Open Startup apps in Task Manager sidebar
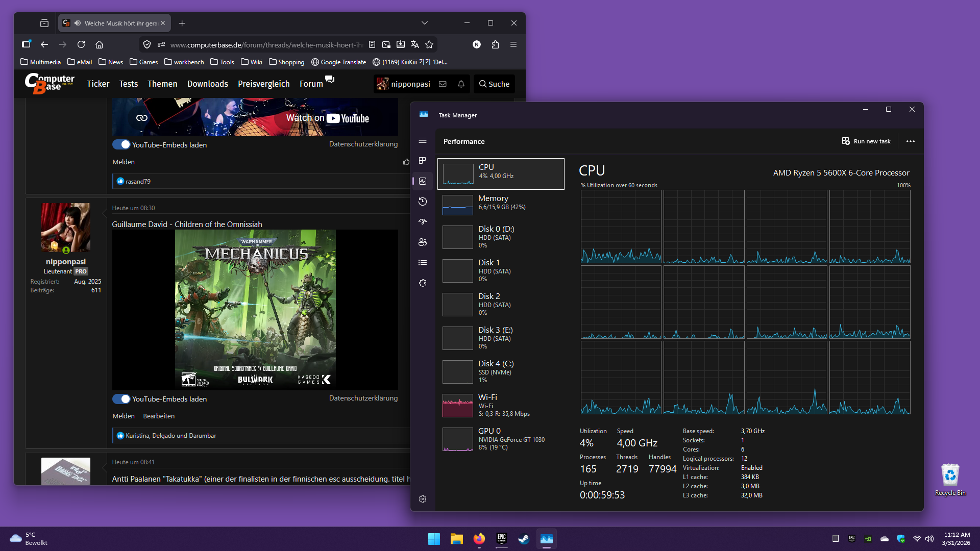980x551 pixels. (423, 222)
